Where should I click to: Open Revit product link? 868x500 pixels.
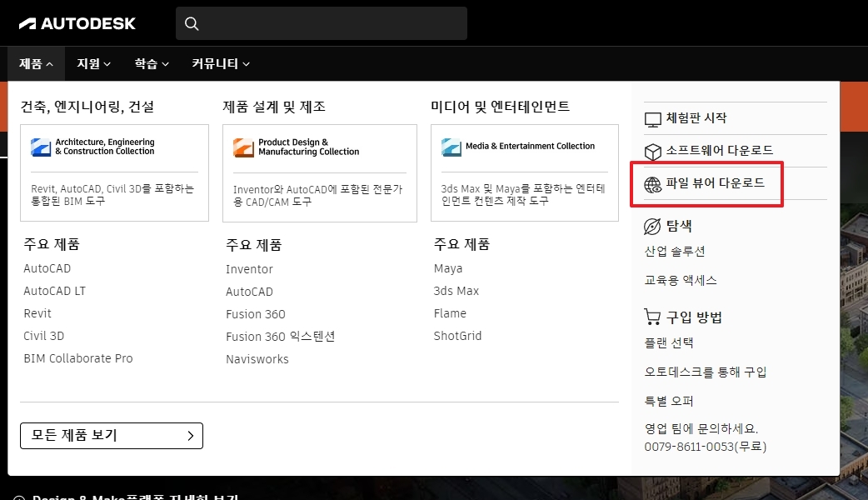pyautogui.click(x=37, y=313)
